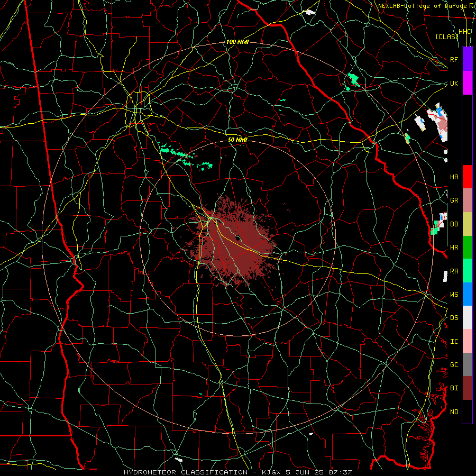Click the GR salmon legend swatch
This screenshot has width=476, height=476.
467,200
